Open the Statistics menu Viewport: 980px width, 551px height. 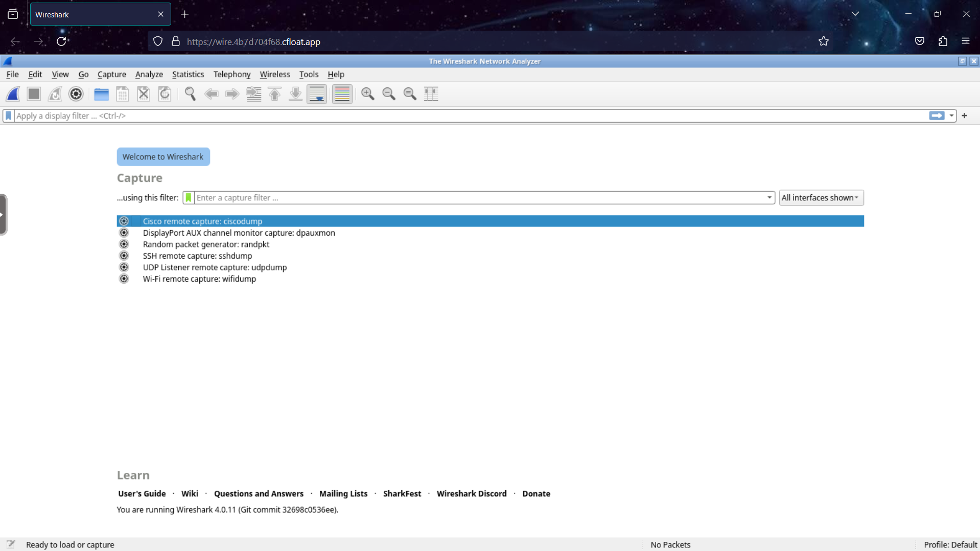click(x=188, y=75)
